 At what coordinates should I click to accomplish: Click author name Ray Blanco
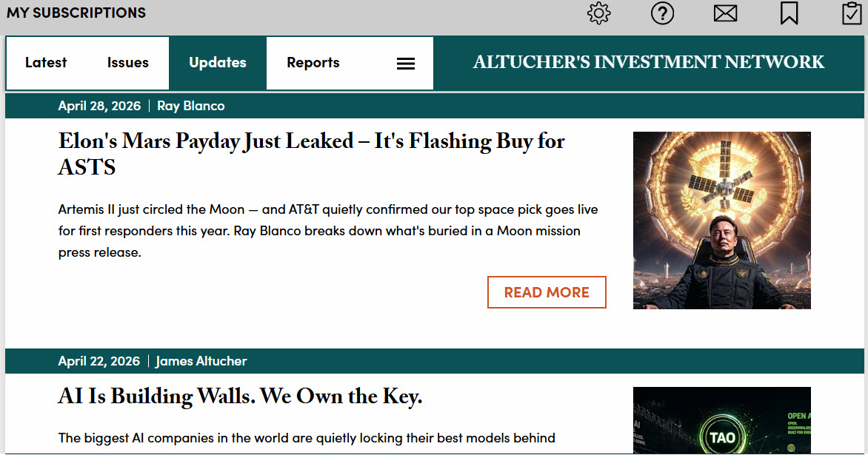point(191,106)
